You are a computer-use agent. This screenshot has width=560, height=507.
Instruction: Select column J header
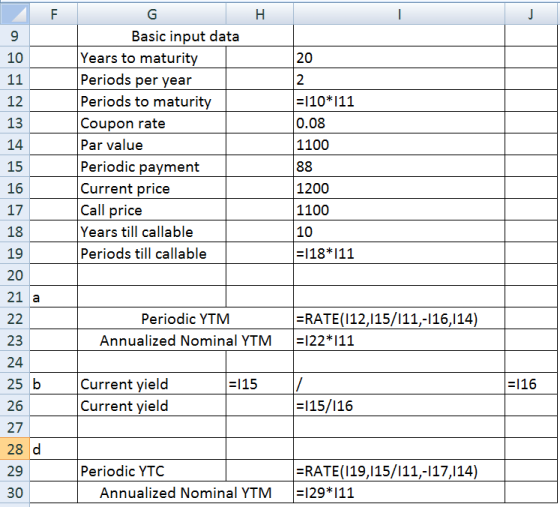pyautogui.click(x=532, y=14)
